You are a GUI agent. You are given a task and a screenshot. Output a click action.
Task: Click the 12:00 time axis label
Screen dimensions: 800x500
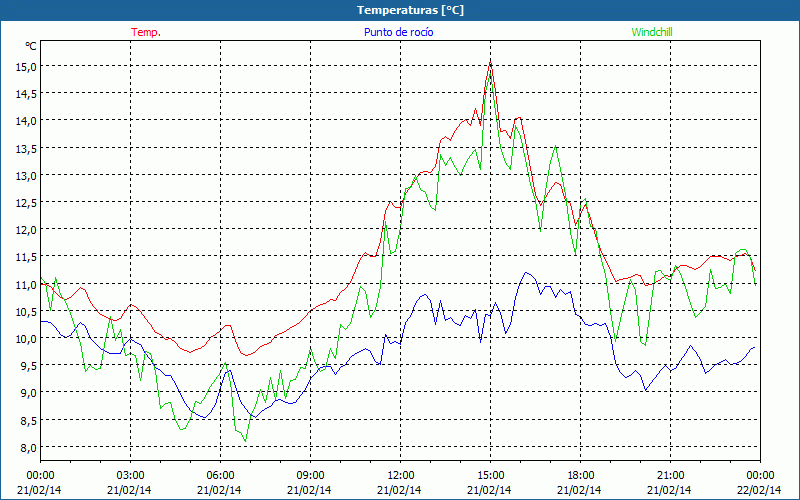point(401,476)
